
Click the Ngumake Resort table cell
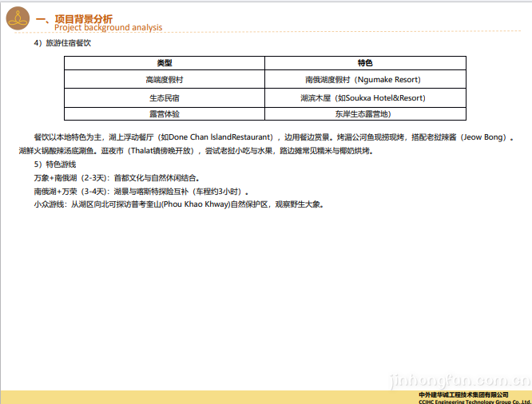point(363,80)
